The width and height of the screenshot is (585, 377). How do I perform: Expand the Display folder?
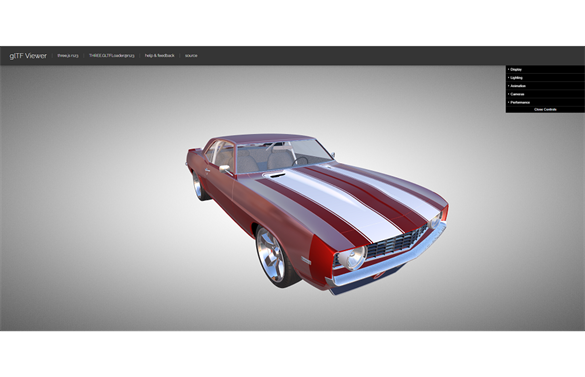(x=545, y=69)
